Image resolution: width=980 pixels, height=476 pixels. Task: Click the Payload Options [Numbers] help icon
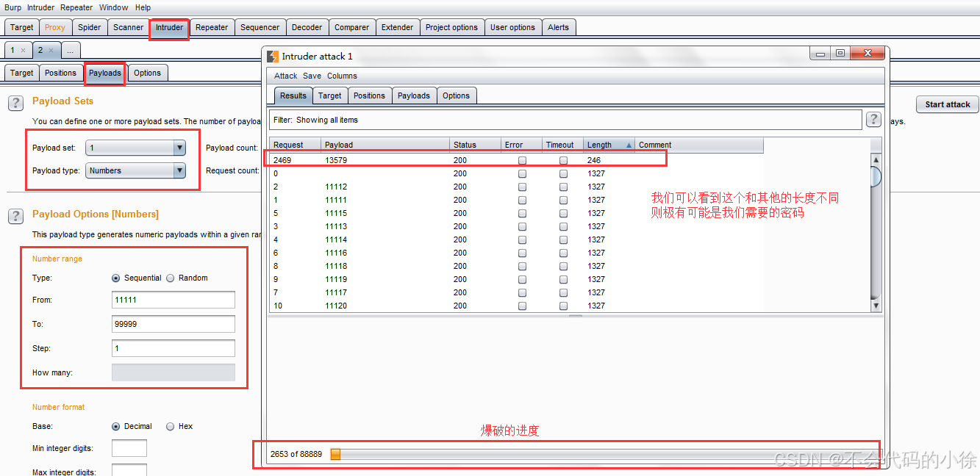15,216
